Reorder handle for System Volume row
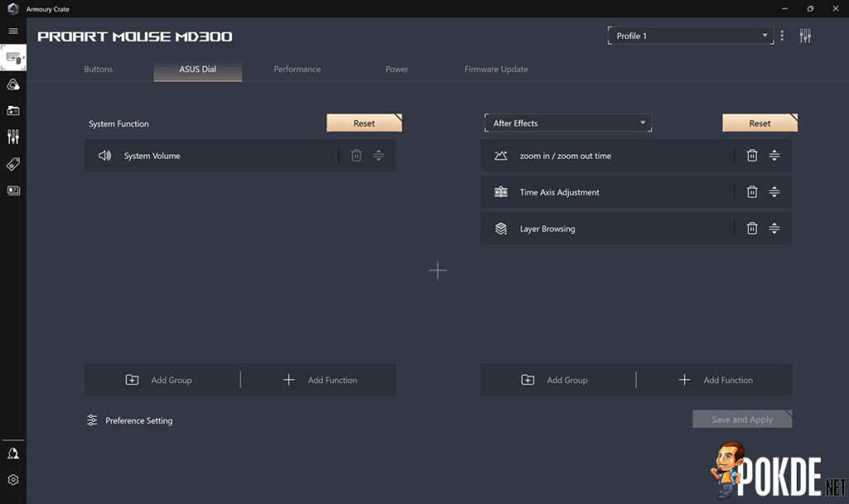Screen dimensions: 849x504 pos(378,155)
